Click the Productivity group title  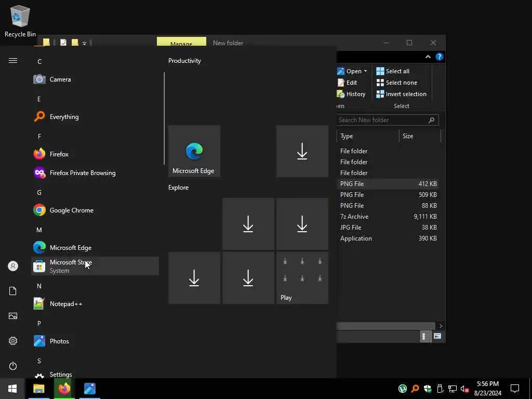click(184, 61)
